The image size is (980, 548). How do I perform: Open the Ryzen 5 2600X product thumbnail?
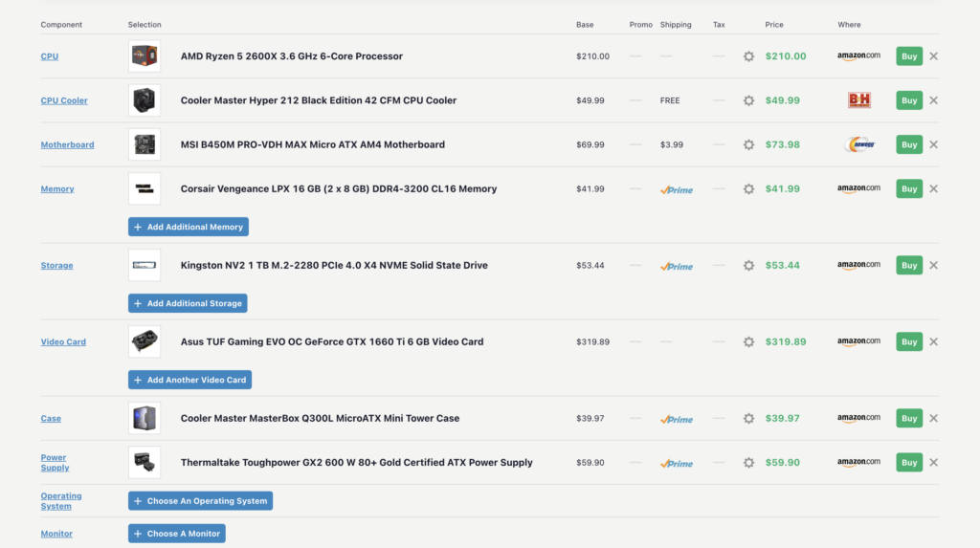click(x=145, y=56)
